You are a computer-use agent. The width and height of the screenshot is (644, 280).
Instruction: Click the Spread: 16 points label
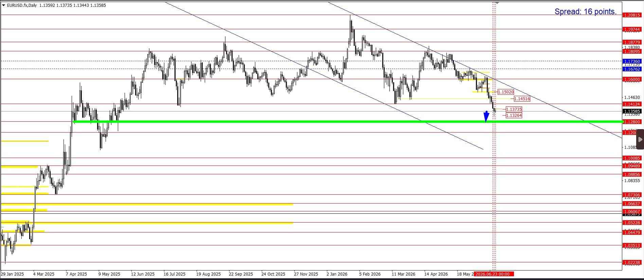586,12
